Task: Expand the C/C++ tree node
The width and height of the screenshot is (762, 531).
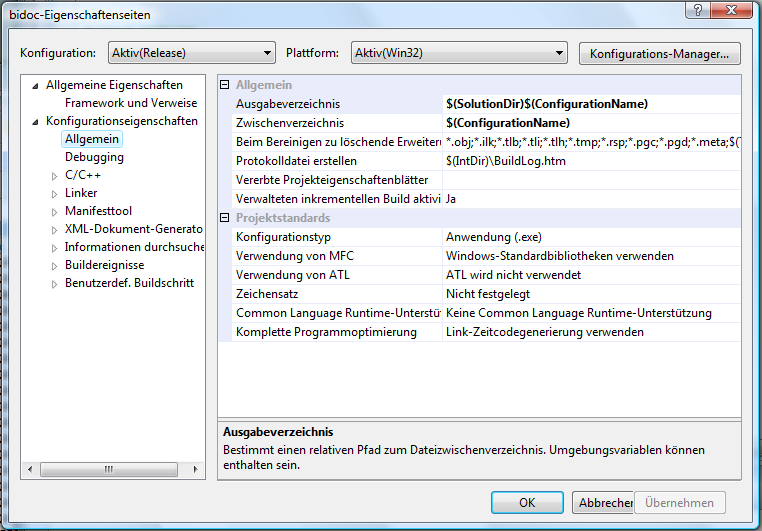Action: [x=55, y=176]
